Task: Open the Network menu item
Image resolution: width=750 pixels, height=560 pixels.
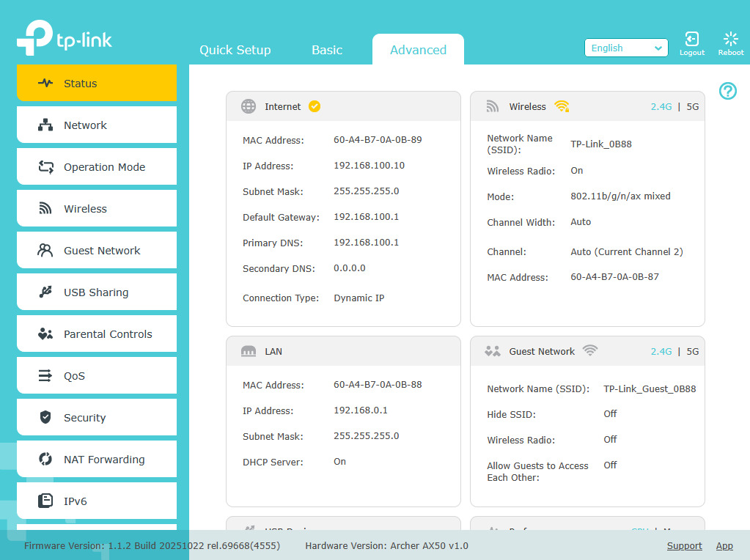Action: point(97,125)
